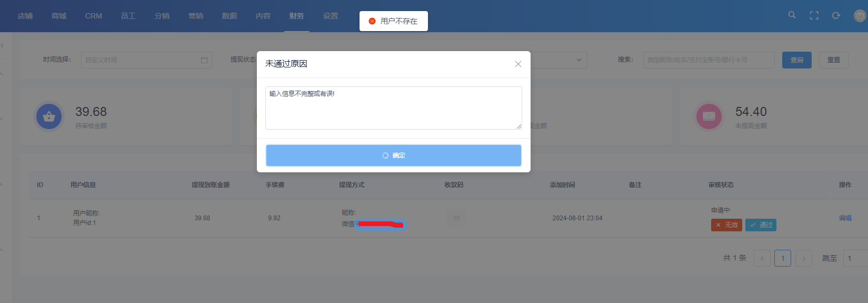Open the 财务 menu tab
Viewport: 868px width, 303px height.
point(296,16)
